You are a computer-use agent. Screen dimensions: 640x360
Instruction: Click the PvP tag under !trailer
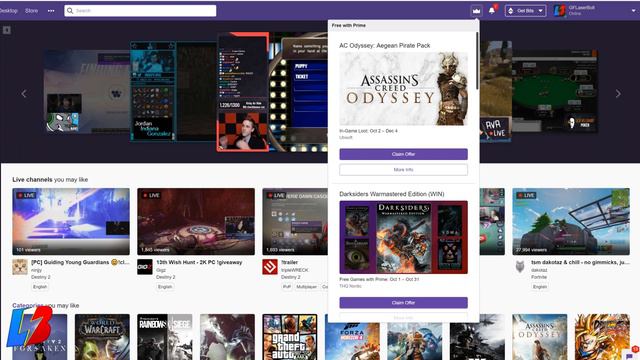pyautogui.click(x=287, y=287)
